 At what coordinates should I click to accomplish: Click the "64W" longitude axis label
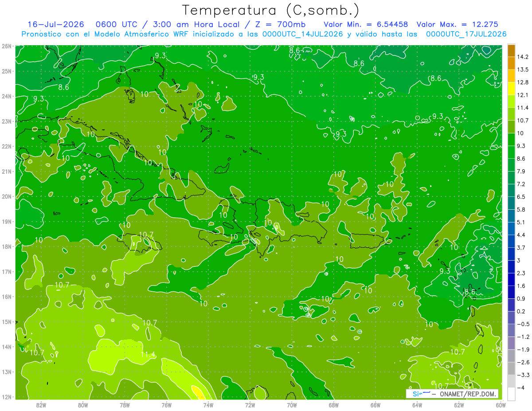417,405
